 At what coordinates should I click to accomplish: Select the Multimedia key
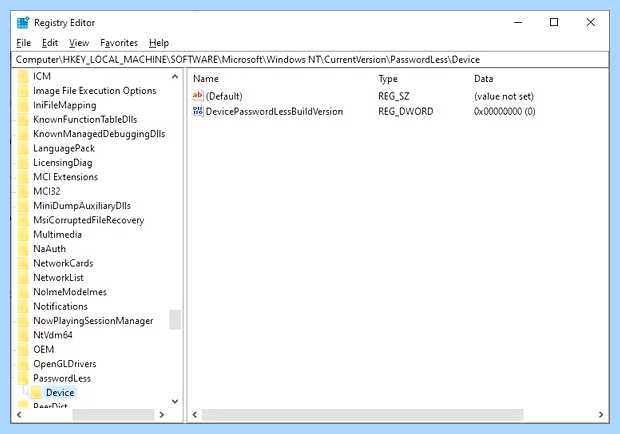point(57,234)
